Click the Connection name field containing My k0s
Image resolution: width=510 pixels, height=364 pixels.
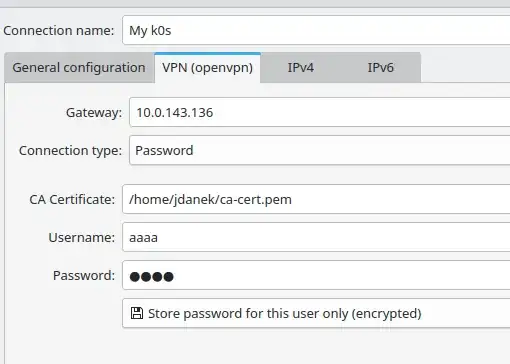316,30
